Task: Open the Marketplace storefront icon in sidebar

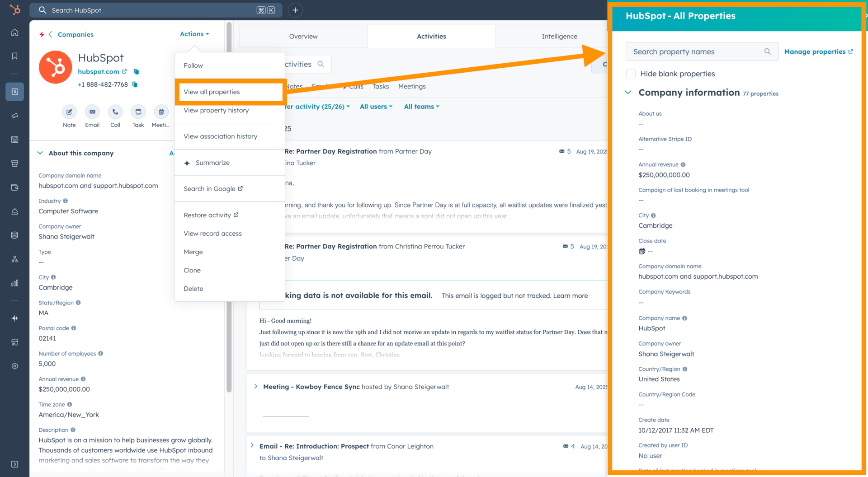Action: pos(15,342)
